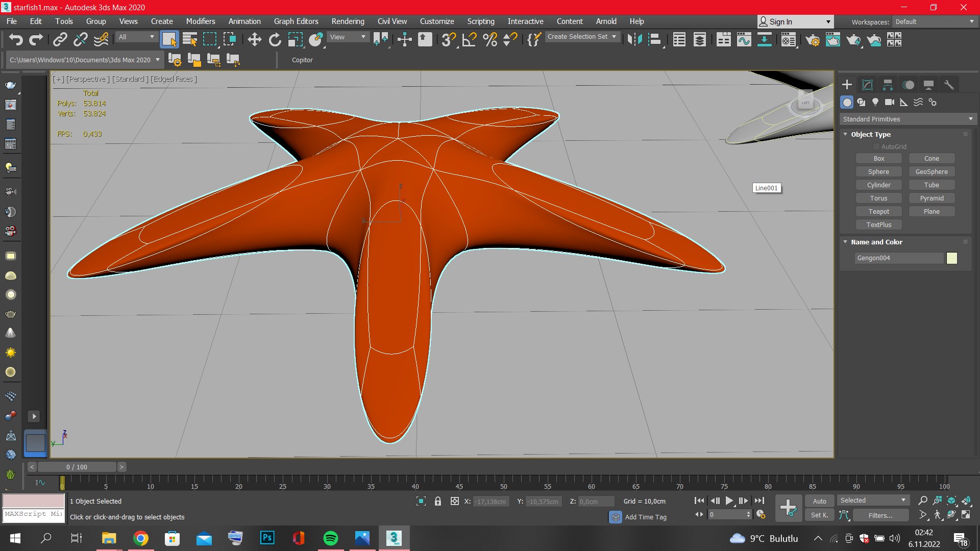Toggle Isolate Selection in status bar
This screenshot has width=980, height=551.
[x=421, y=501]
